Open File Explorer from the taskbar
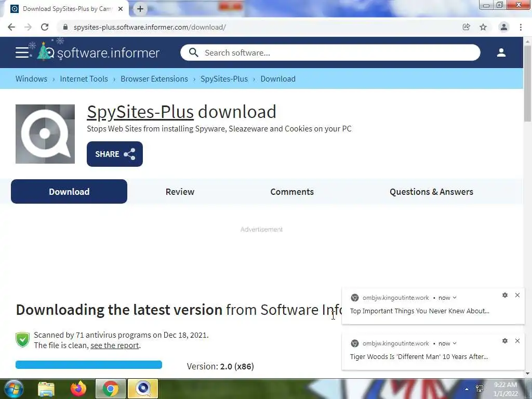The height and width of the screenshot is (399, 532). (x=46, y=389)
